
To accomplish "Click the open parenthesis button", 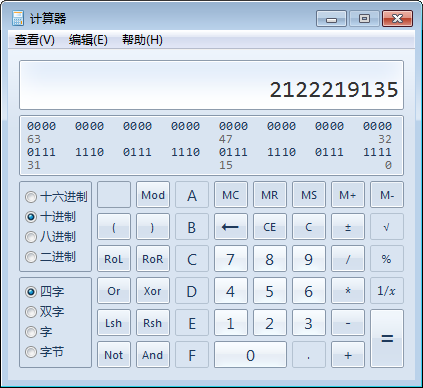I will (x=114, y=227).
